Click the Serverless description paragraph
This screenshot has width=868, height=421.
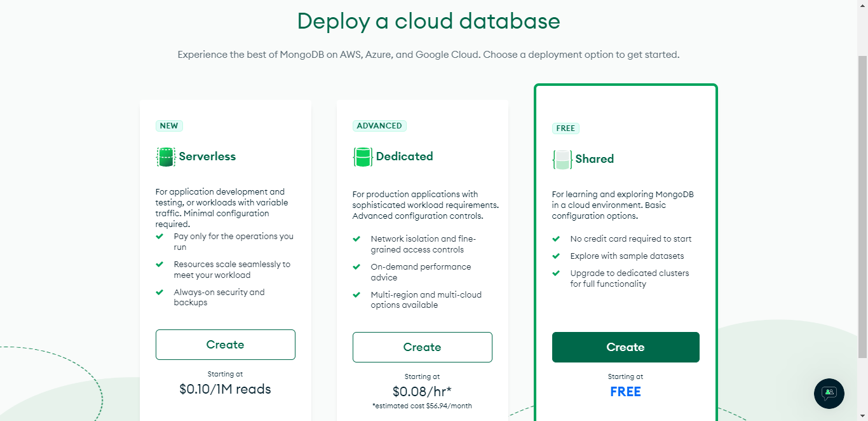pos(222,208)
